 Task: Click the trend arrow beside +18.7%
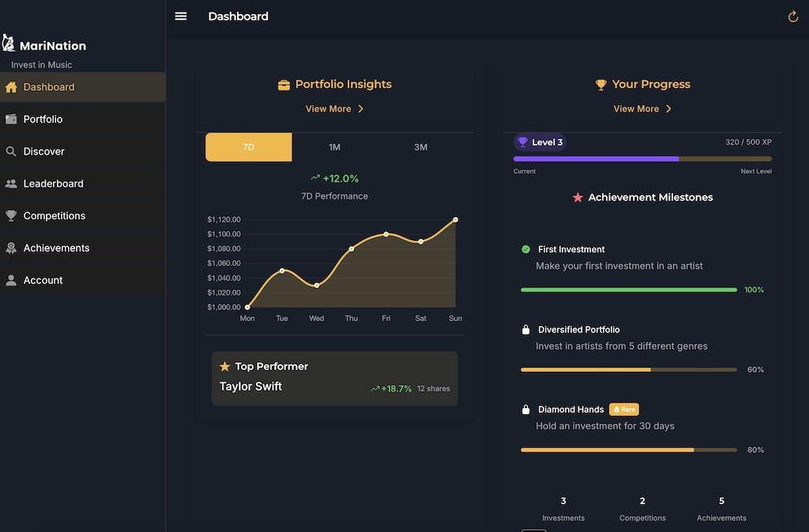[375, 388]
